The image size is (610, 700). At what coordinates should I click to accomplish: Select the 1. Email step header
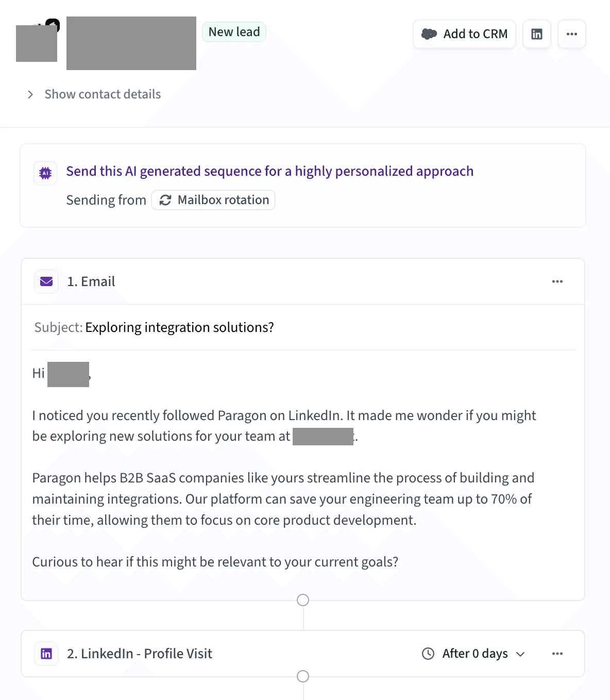(x=91, y=281)
